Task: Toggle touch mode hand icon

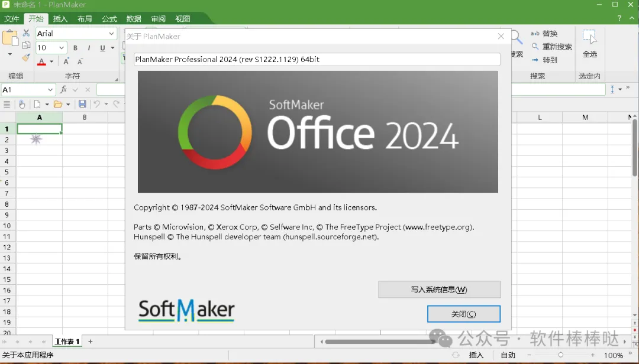Action: coord(22,104)
